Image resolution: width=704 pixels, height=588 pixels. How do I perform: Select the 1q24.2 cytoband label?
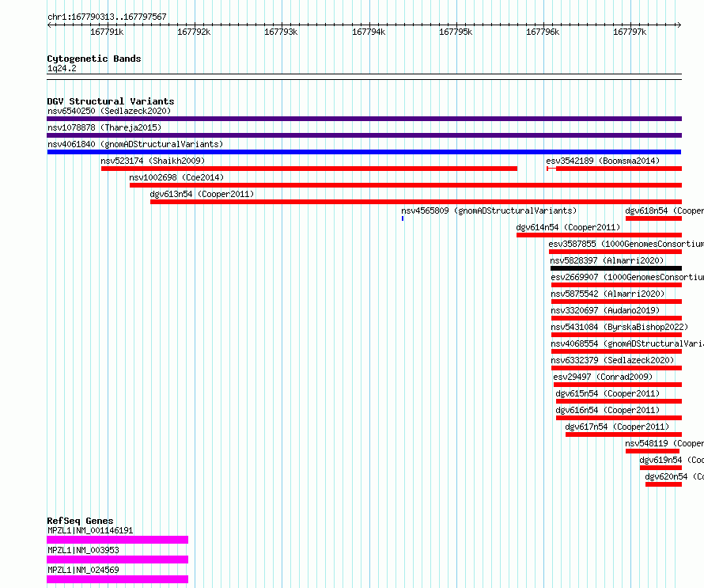[62, 68]
